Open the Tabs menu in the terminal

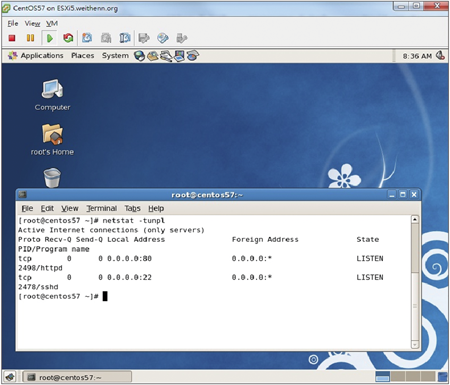pyautogui.click(x=132, y=208)
